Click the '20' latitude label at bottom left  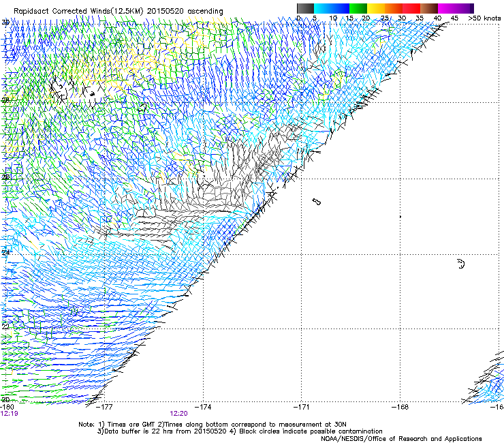(5, 400)
